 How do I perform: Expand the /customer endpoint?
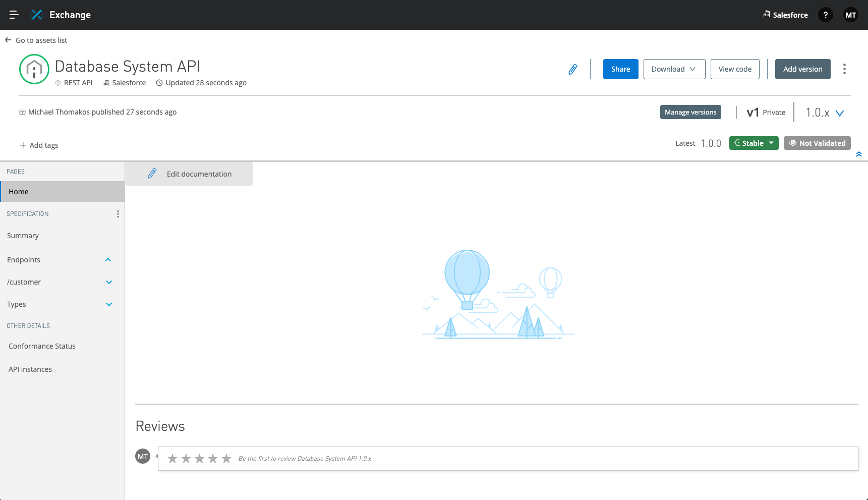coord(109,282)
